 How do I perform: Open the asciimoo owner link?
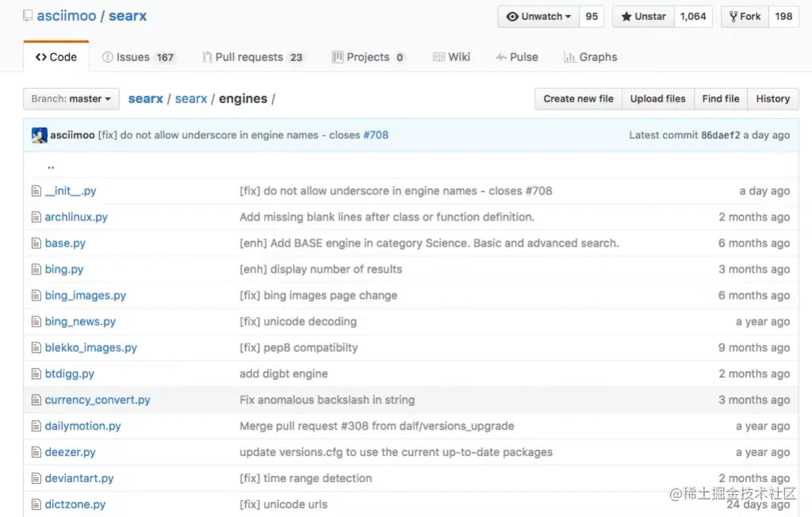click(67, 16)
